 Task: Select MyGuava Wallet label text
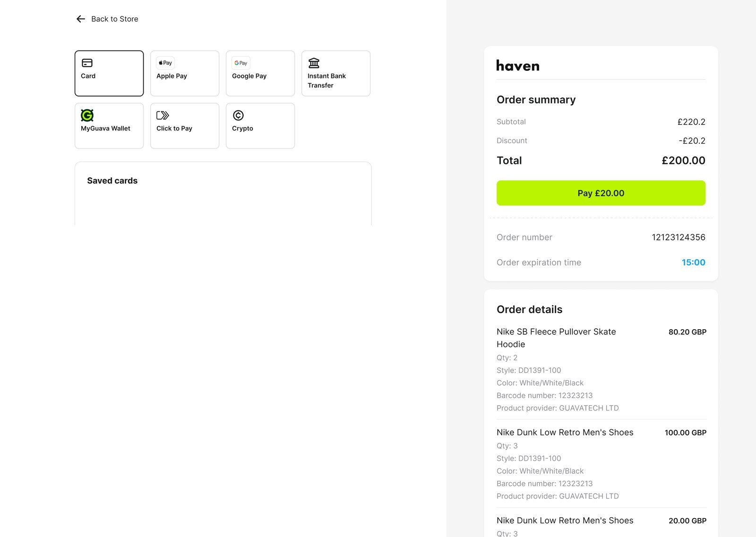tap(105, 128)
